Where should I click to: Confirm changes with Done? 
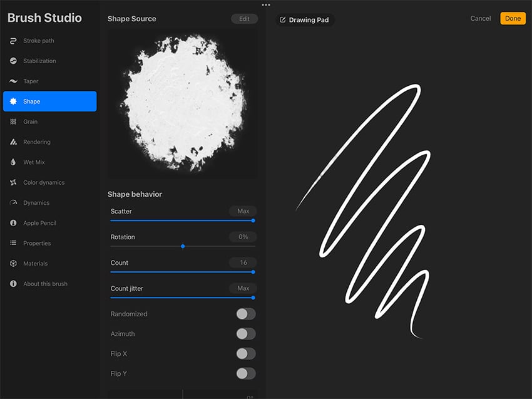(x=513, y=18)
